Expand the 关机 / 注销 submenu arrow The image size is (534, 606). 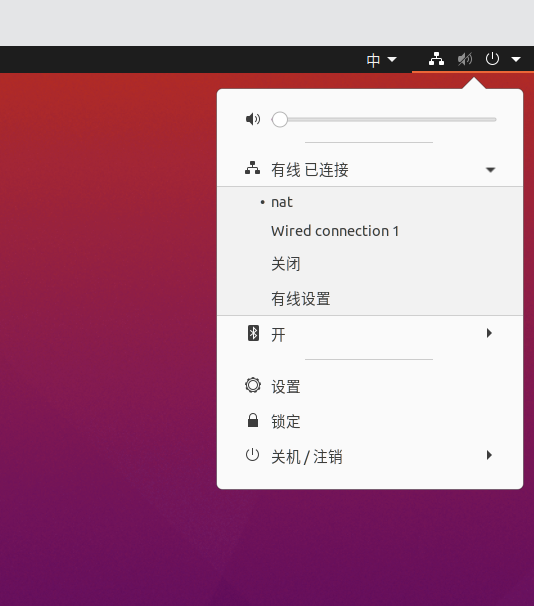490,455
